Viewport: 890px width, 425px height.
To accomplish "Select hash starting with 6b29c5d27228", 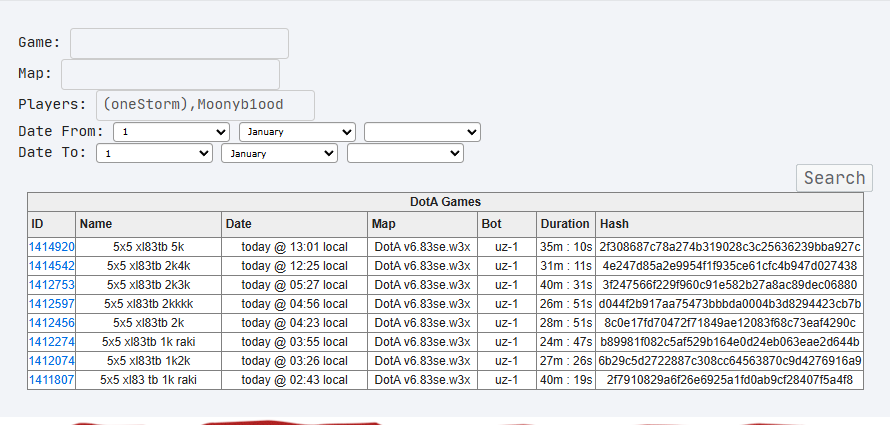I will [729, 361].
